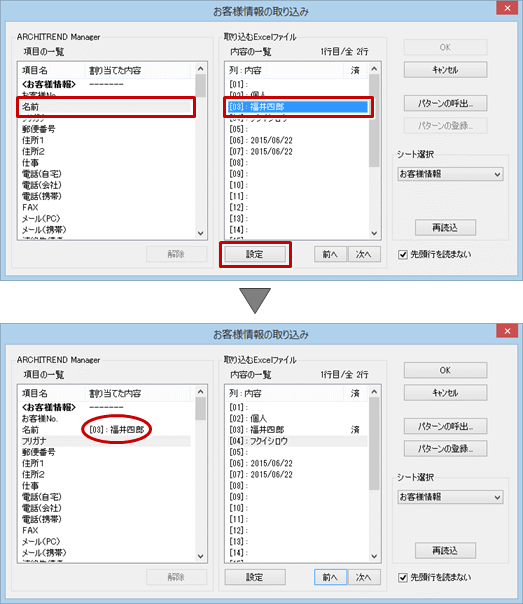The height and width of the screenshot is (604, 523).
Task: Select フリガナ row in lower item list
Action: [x=106, y=441]
